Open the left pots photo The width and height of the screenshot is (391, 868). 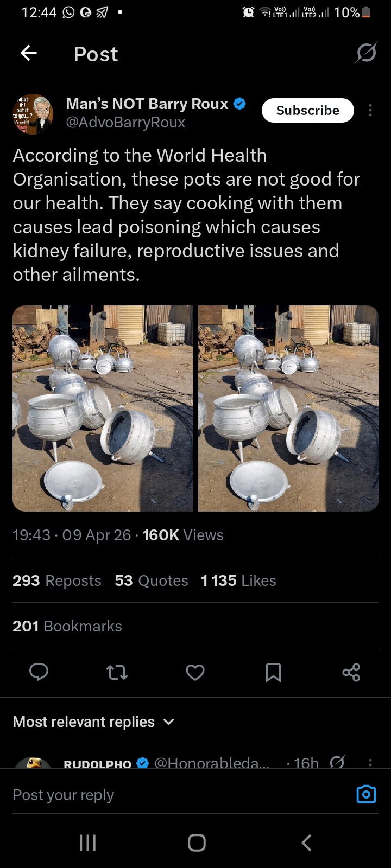103,408
